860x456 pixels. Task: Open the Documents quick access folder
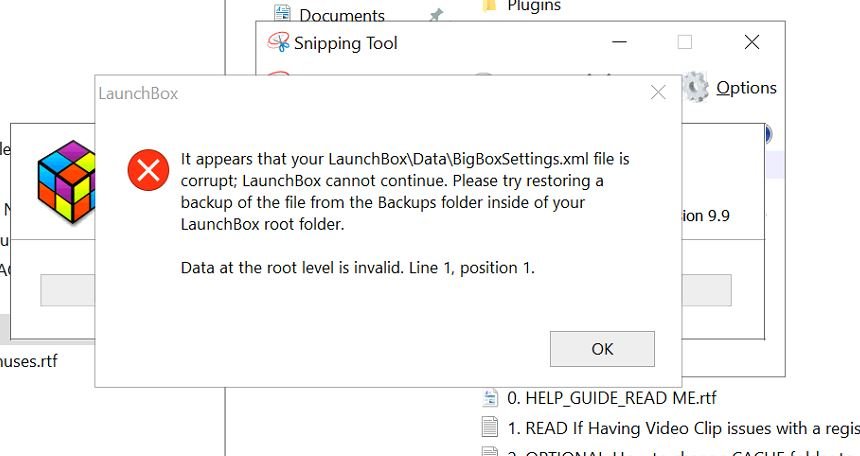(x=341, y=16)
